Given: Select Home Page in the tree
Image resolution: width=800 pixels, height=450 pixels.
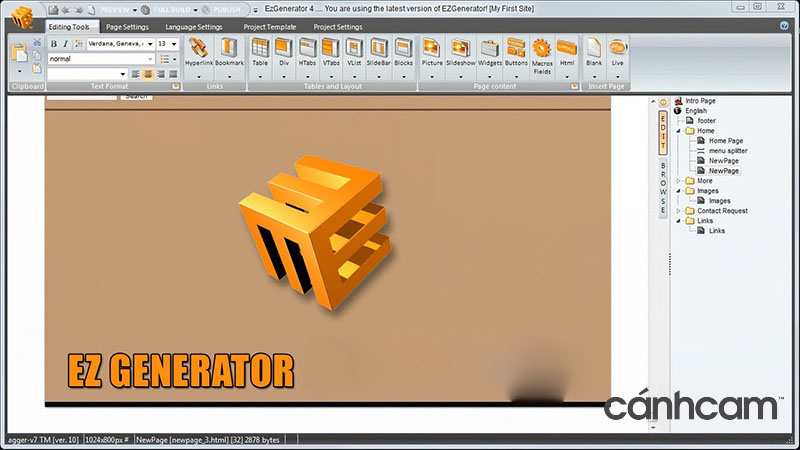Looking at the screenshot, I should tap(726, 141).
